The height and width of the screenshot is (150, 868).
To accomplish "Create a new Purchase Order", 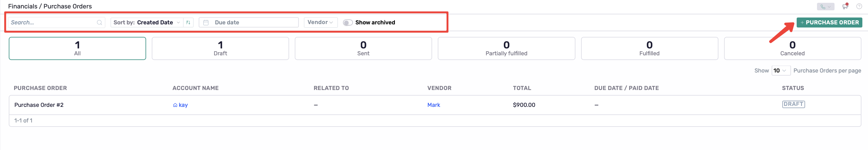I will click(x=829, y=22).
